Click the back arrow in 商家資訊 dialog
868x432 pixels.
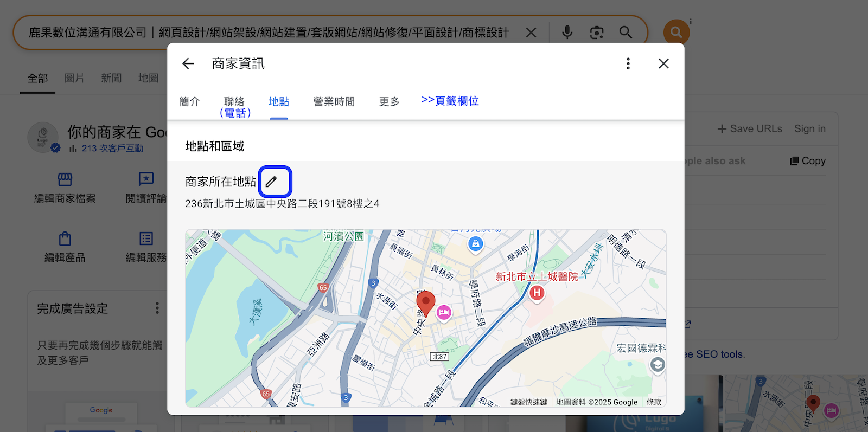pyautogui.click(x=188, y=64)
